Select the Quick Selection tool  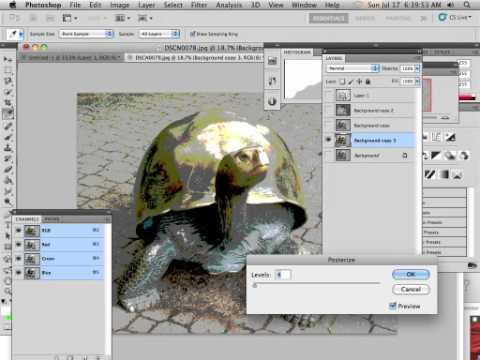coord(8,92)
